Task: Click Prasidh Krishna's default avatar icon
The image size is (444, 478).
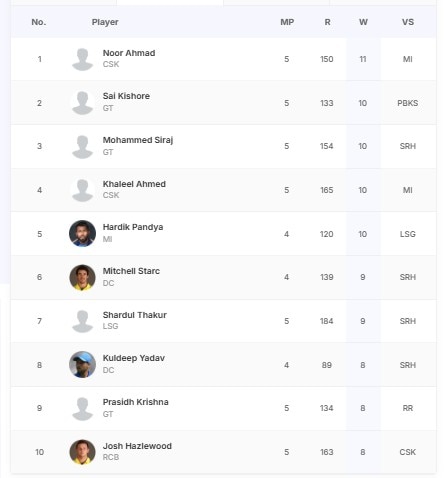Action: (x=82, y=408)
